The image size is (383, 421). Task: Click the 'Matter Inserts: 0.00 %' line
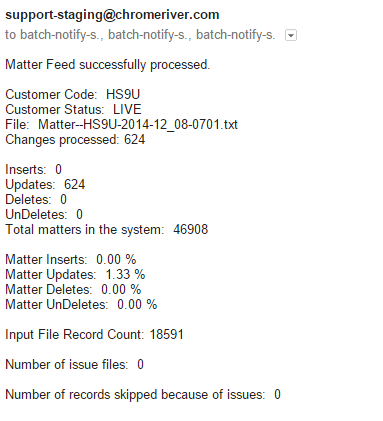click(71, 260)
